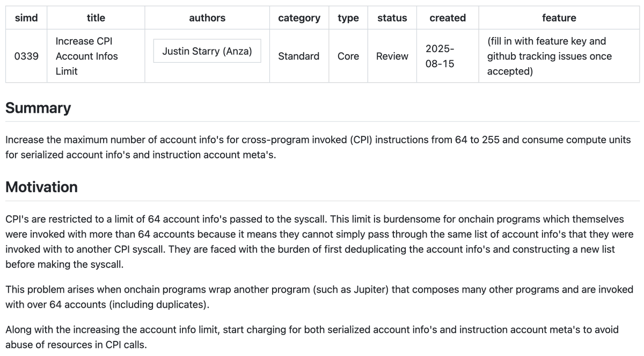Click the authors column header
Image resolution: width=644 pixels, height=356 pixels.
(x=207, y=18)
